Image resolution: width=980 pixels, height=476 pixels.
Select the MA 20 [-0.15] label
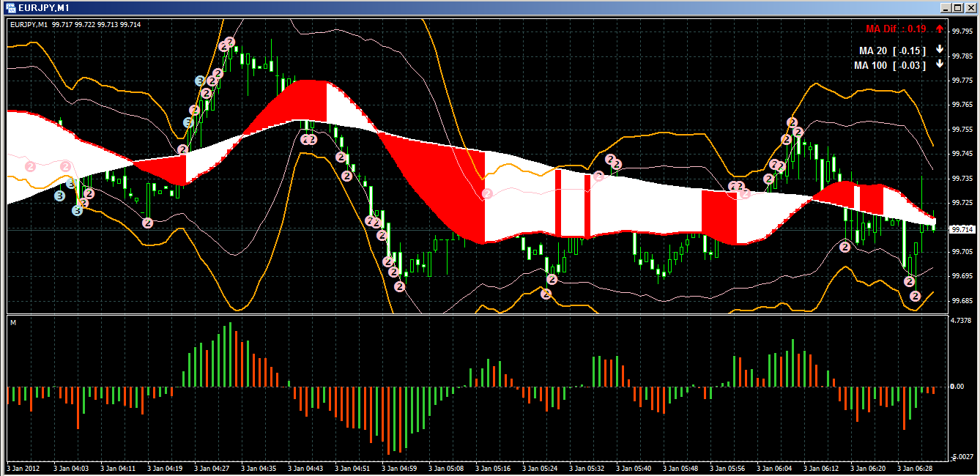pos(891,51)
